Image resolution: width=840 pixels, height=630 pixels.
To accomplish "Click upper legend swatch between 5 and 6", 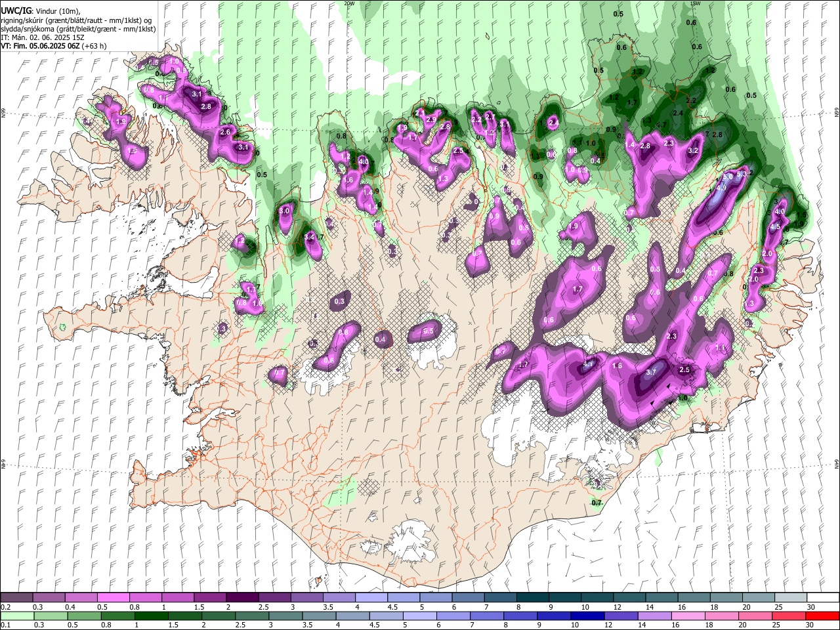I will tap(435, 598).
